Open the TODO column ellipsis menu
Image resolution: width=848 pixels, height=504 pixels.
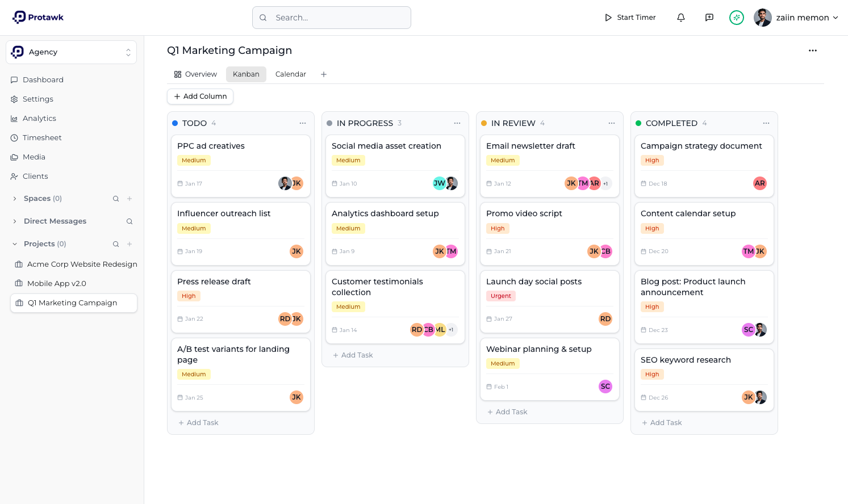pos(303,123)
